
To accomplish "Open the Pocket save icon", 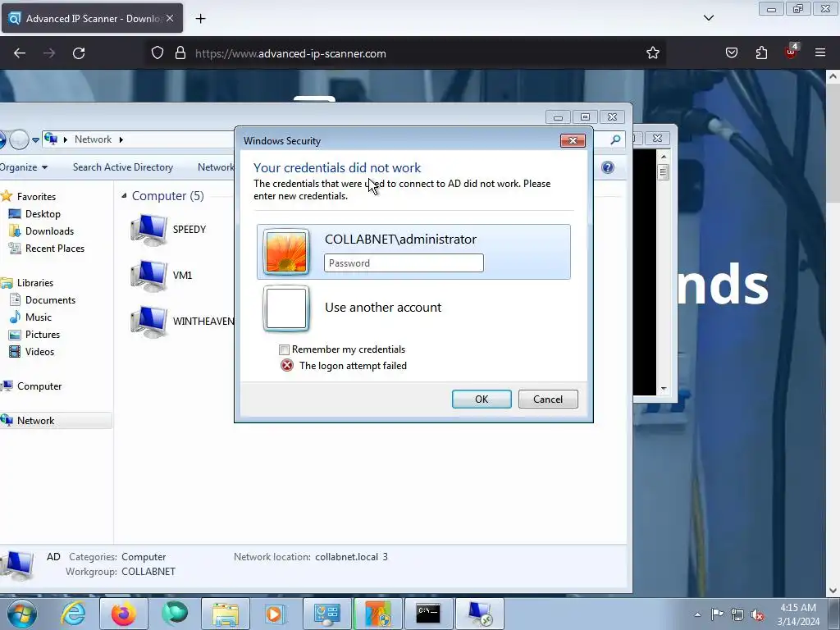I will pos(731,52).
